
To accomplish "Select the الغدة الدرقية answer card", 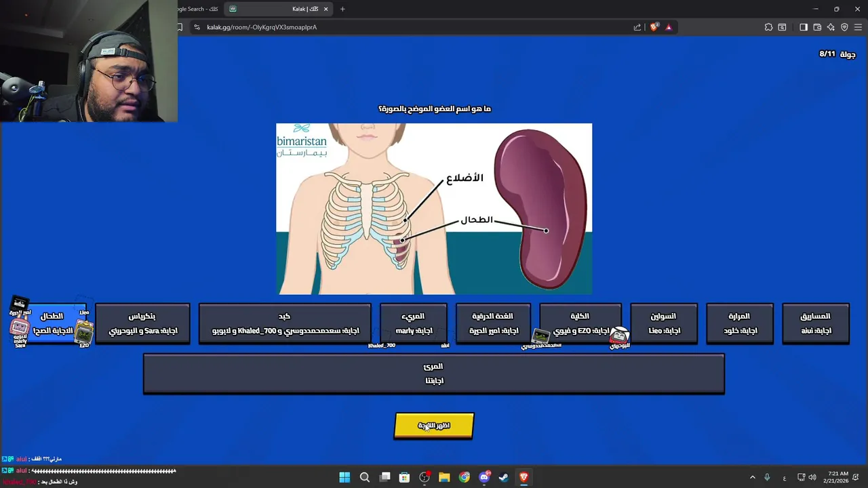I will coord(493,323).
